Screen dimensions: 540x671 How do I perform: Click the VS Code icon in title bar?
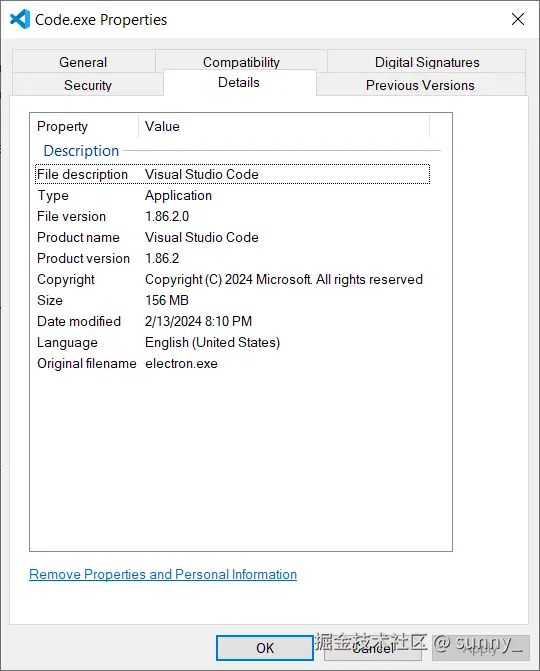[20, 19]
